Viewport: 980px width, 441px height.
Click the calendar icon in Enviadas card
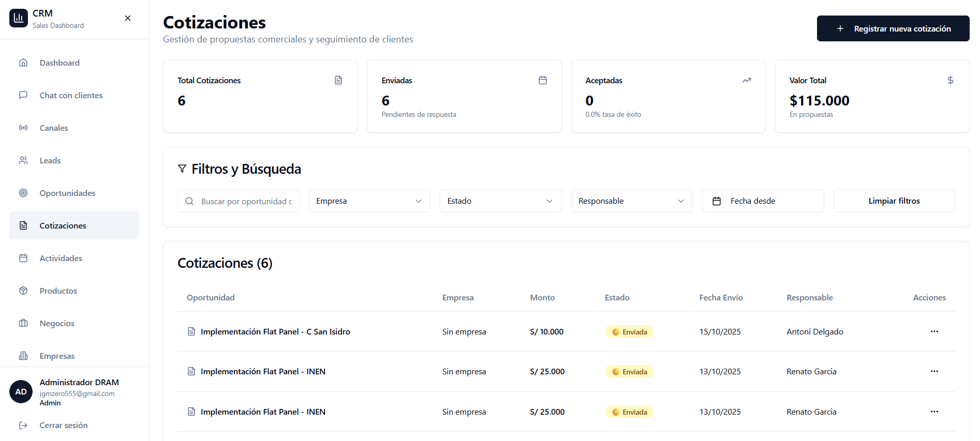tap(542, 80)
